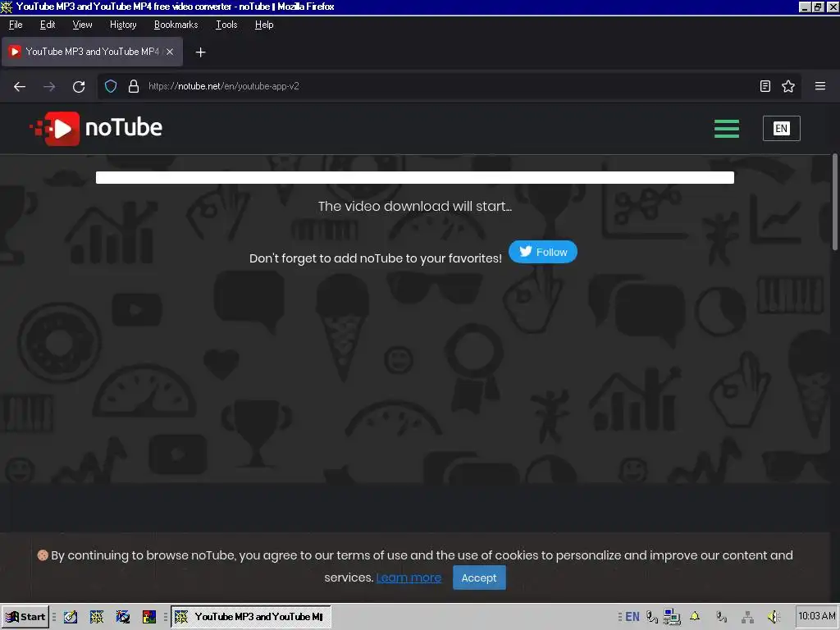Screen dimensions: 840x630
Task: Open volume speaker tray icon
Action: [x=773, y=617]
